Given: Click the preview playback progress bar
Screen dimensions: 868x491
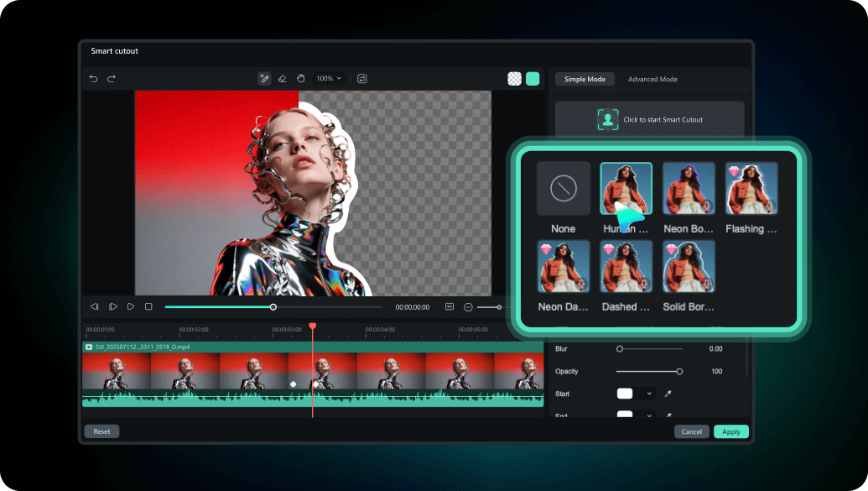Looking at the screenshot, I should (x=273, y=307).
